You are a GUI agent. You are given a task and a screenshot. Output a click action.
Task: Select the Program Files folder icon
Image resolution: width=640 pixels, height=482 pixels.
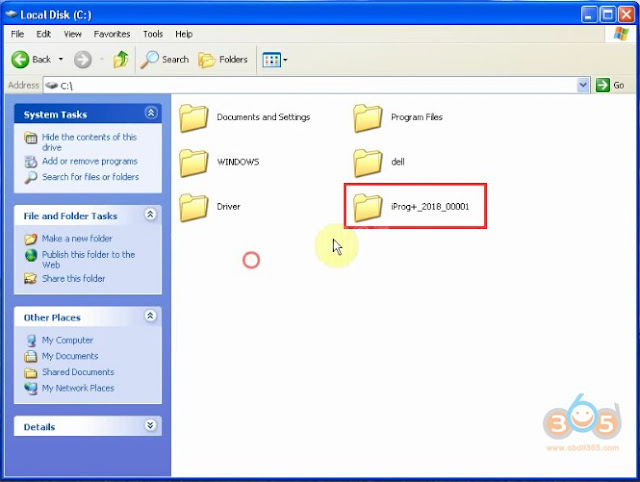[x=368, y=118]
